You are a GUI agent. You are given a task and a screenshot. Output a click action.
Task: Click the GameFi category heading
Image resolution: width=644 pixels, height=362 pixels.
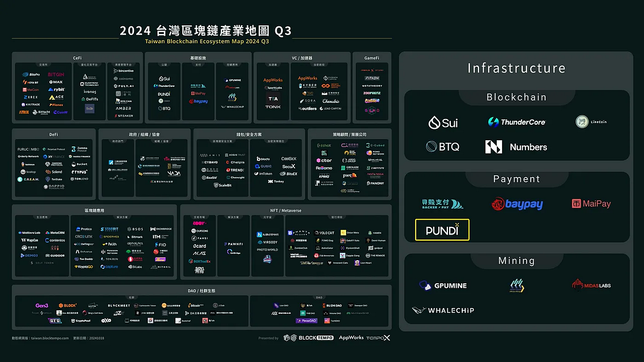pyautogui.click(x=371, y=57)
